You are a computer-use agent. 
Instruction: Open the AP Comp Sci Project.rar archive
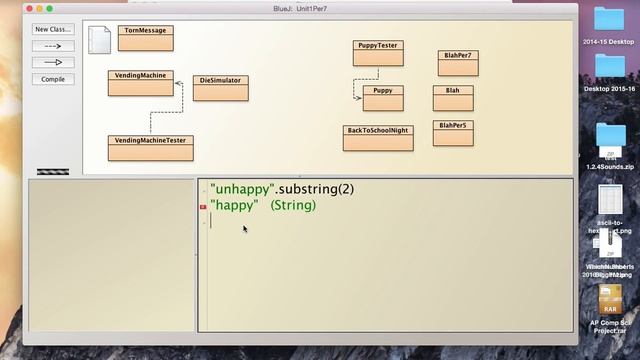610,309
